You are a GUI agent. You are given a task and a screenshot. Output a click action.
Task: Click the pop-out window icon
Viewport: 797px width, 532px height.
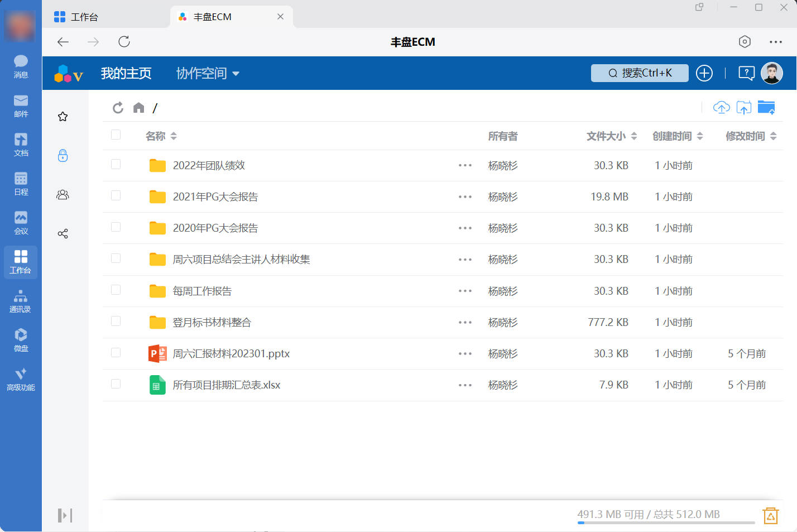tap(699, 7)
